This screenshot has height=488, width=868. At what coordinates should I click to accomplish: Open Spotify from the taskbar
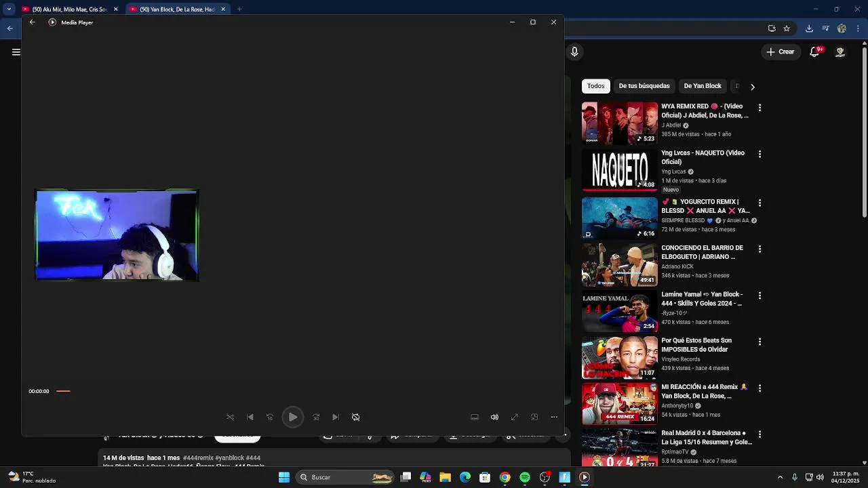click(x=525, y=477)
